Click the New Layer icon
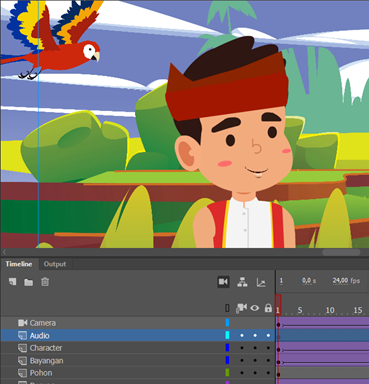This screenshot has height=384, width=369. [x=13, y=282]
